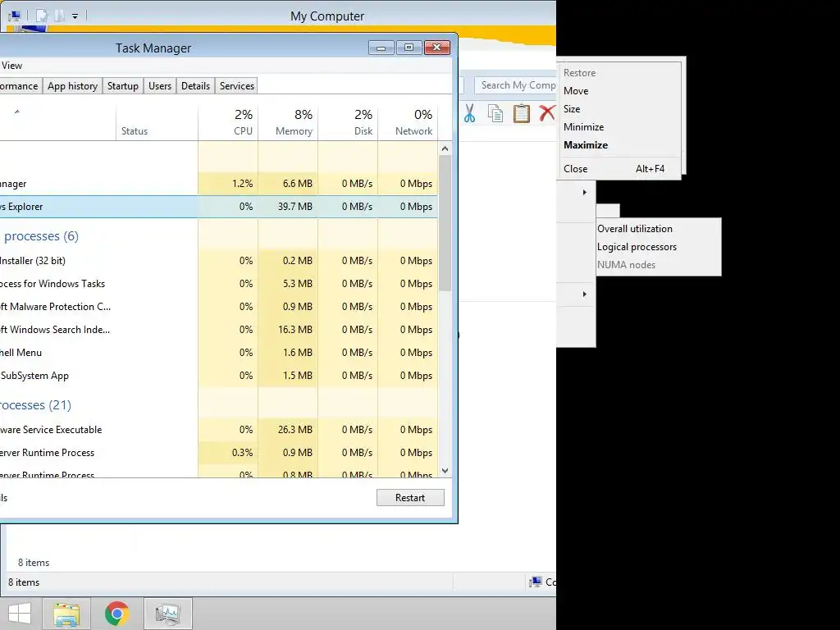The image size is (840, 630).
Task: Click the red X Delete icon
Action: [547, 113]
